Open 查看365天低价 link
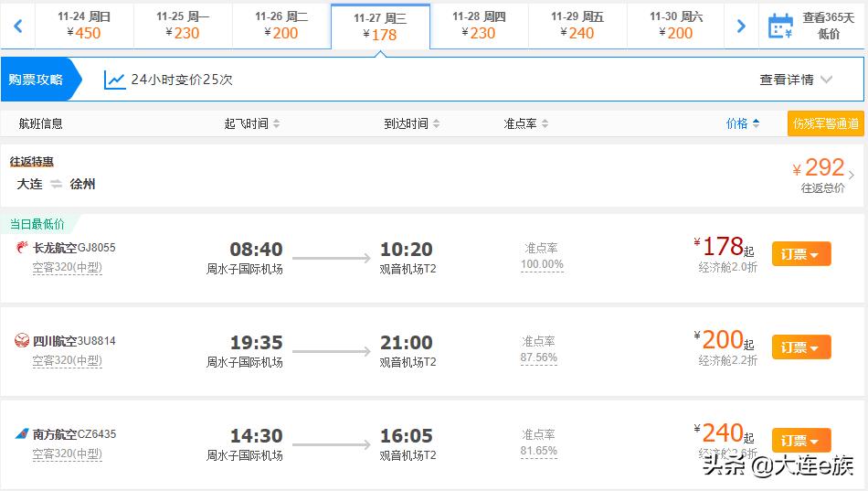 828,26
